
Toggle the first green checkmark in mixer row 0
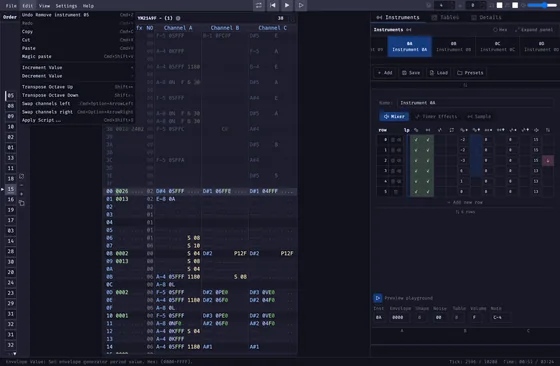(416, 140)
